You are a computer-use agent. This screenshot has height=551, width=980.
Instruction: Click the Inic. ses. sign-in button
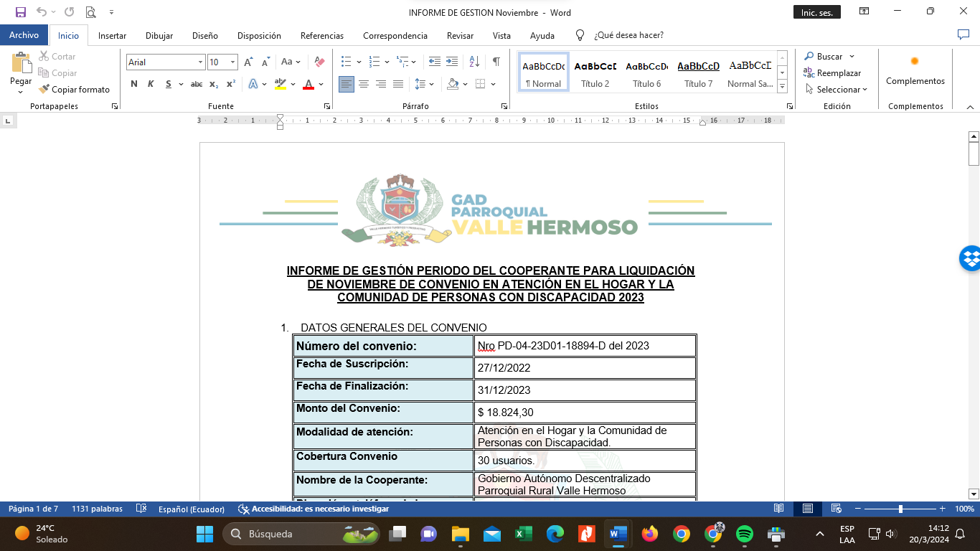816,13
